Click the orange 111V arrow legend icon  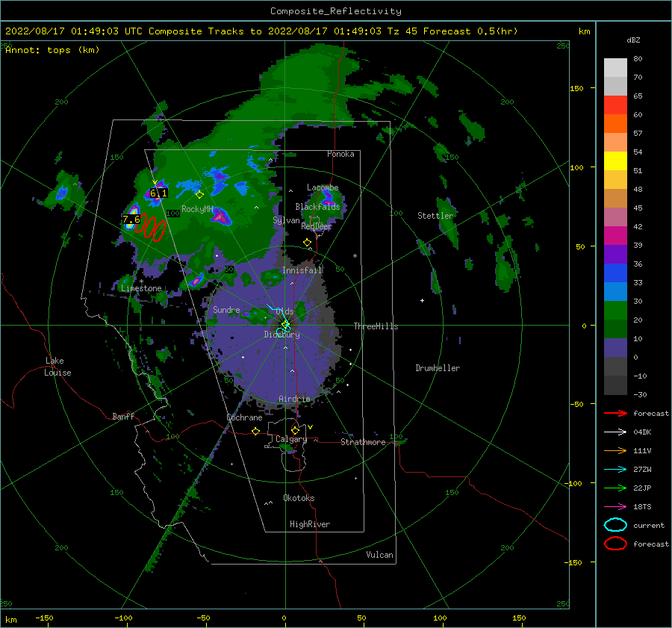click(x=615, y=450)
